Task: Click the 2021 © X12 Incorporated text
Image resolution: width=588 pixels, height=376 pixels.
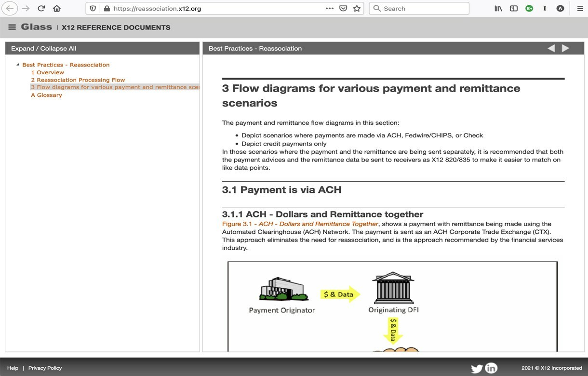Action: tap(551, 368)
